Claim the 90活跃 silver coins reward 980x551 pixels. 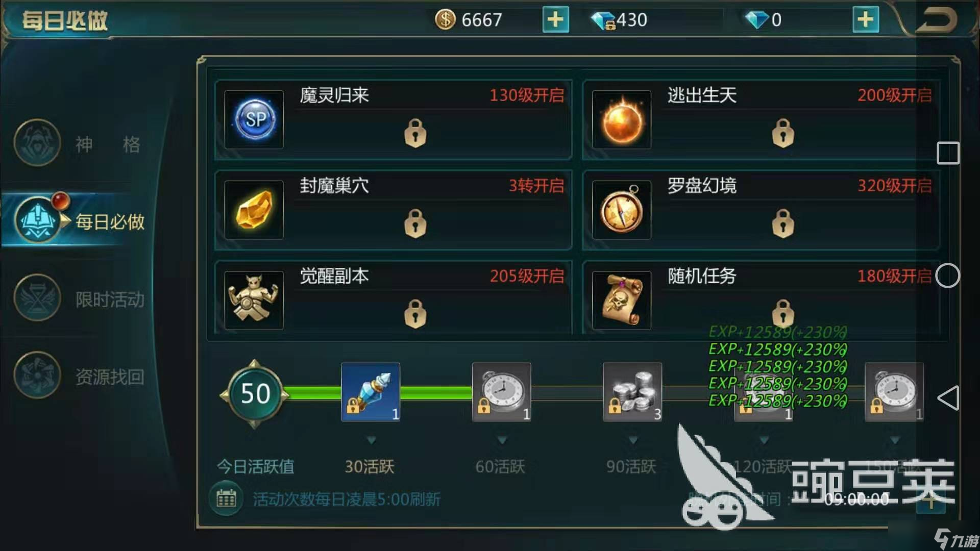coord(632,392)
